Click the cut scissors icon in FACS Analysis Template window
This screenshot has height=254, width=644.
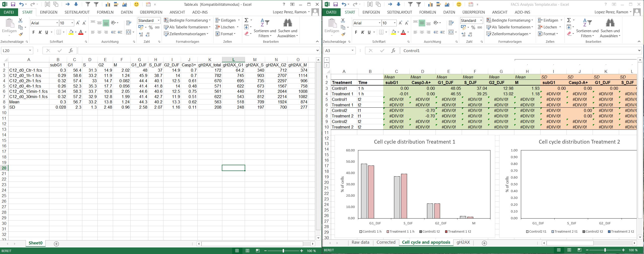[x=343, y=20]
